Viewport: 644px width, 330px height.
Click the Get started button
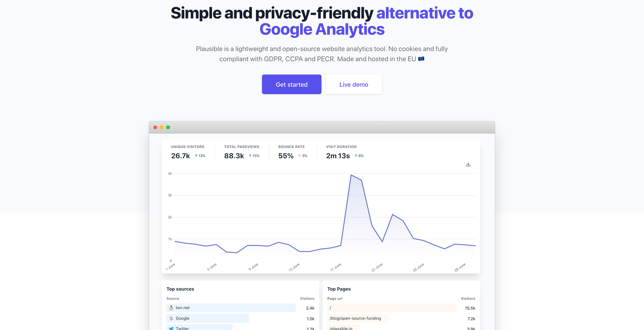click(x=291, y=84)
